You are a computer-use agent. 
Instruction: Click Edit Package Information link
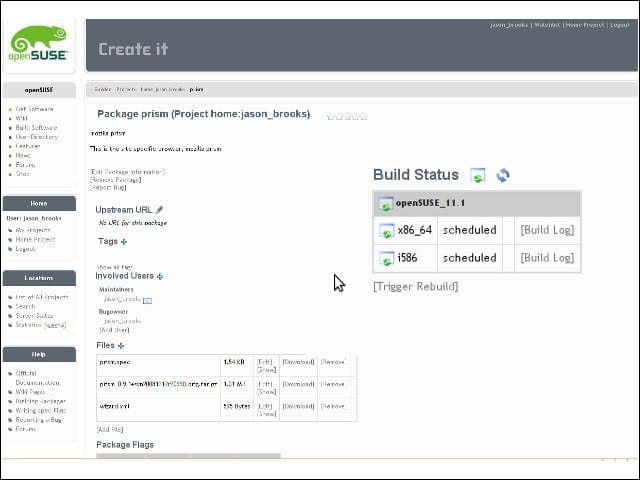point(128,172)
